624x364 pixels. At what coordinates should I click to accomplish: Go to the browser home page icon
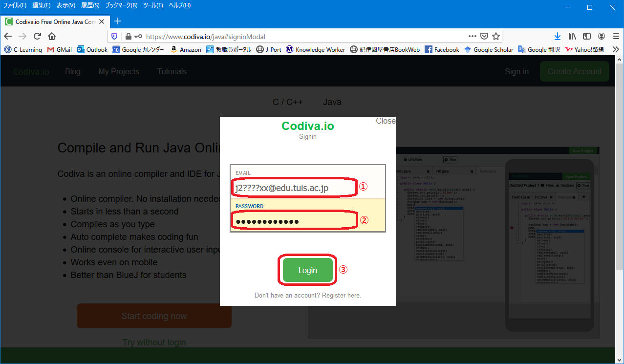tap(52, 36)
